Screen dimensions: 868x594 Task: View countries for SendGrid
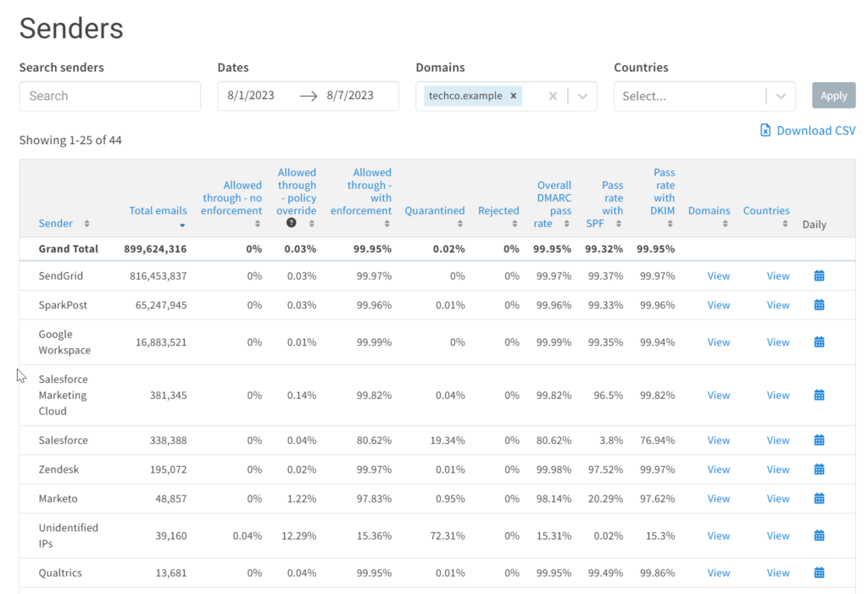(778, 275)
